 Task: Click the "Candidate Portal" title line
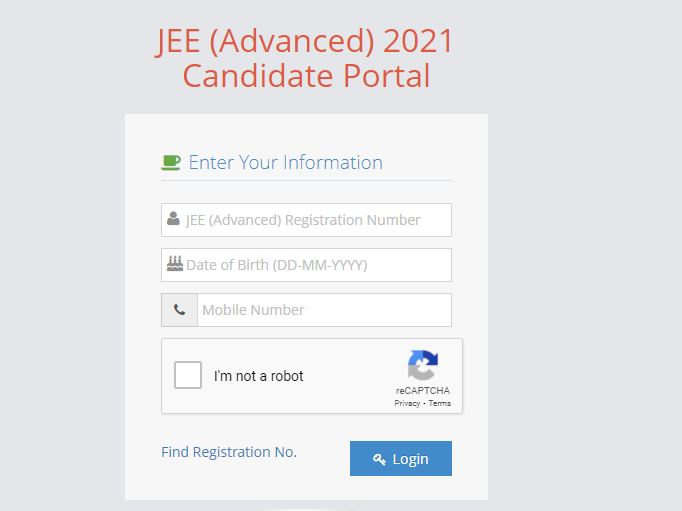tap(306, 76)
